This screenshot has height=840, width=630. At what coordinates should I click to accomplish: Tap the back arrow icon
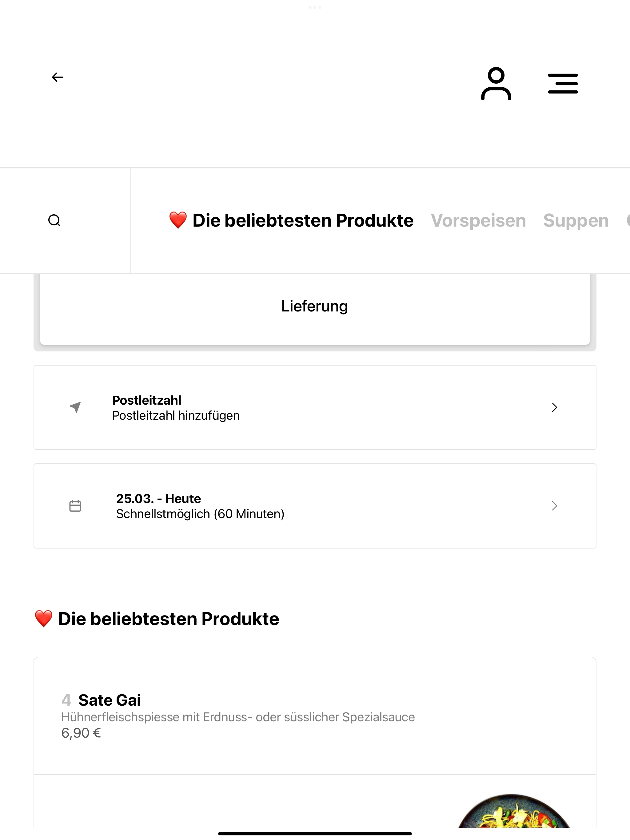pyautogui.click(x=58, y=77)
